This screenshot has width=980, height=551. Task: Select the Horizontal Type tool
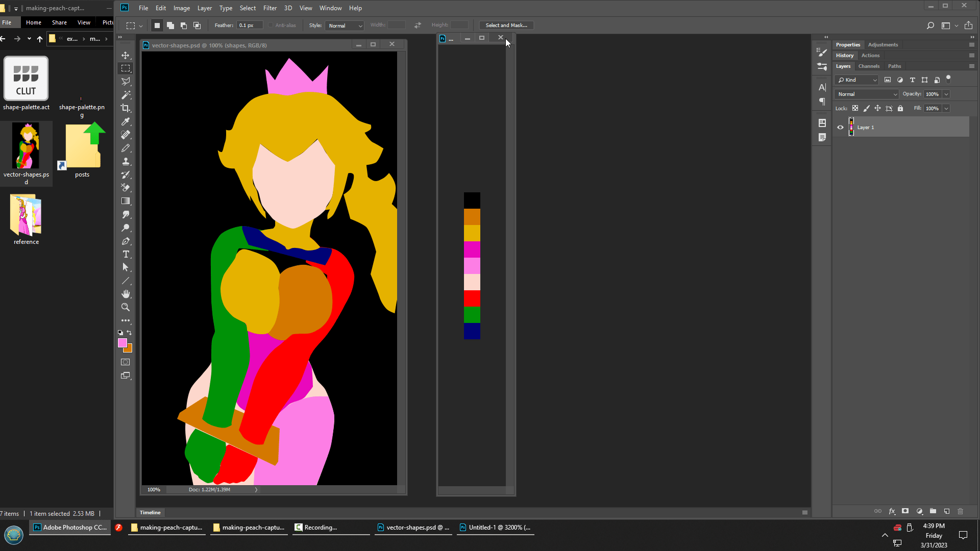click(x=126, y=254)
